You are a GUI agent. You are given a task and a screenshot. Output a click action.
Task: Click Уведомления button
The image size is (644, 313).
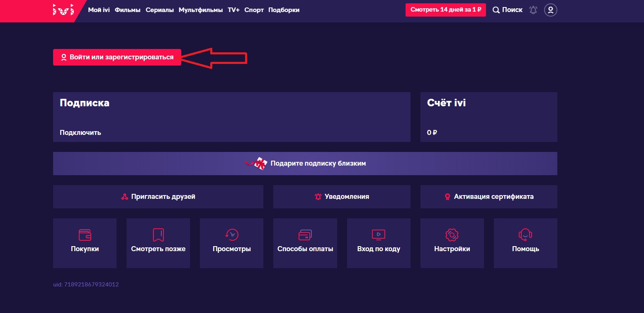pyautogui.click(x=342, y=197)
